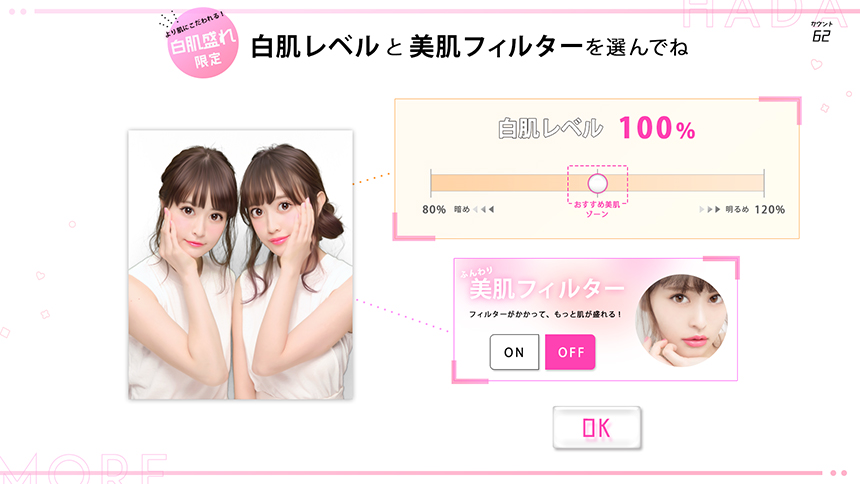Click the 明るめ label beside the slider
Screen dimensions: 860x484
737,209
